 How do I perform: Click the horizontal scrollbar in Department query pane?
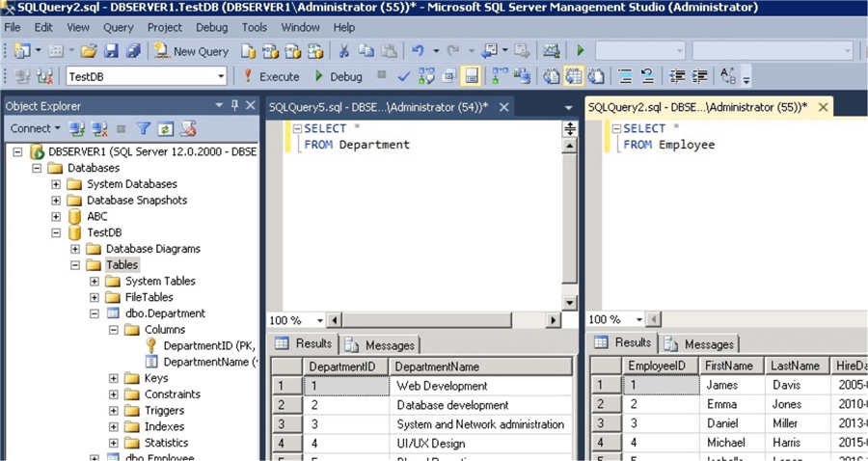tap(426, 320)
